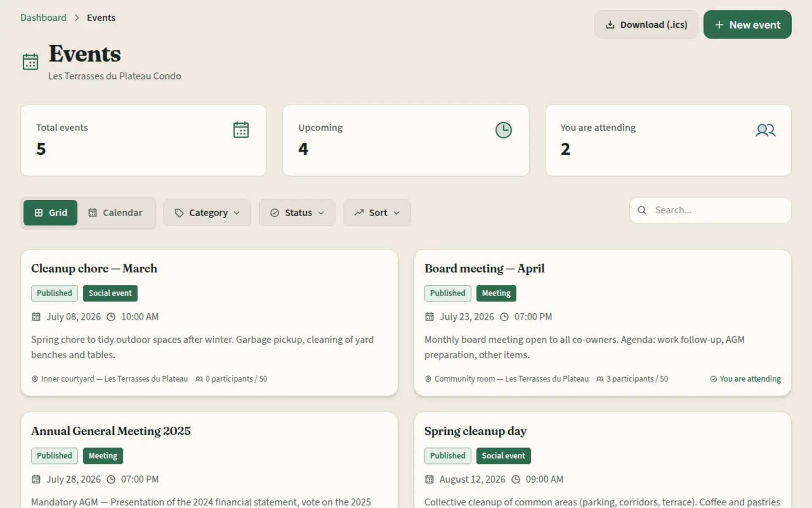Switch to Calendar view

point(115,213)
